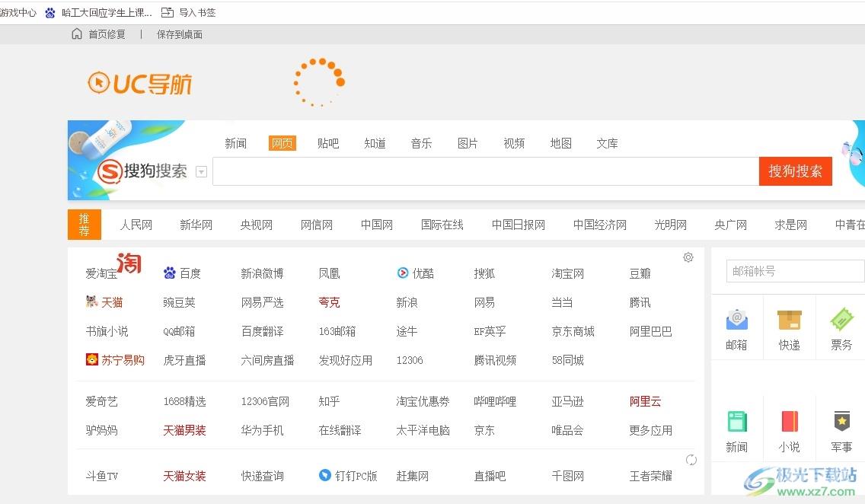Image resolution: width=865 pixels, height=504 pixels.
Task: Open the 百度 link with the paw icon
Action: (x=182, y=273)
